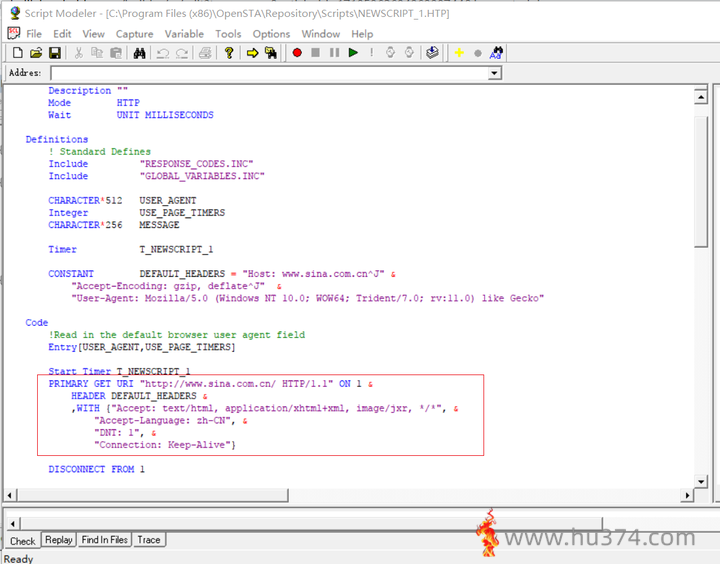Click the "Connection: Keep-Alive" header line
This screenshot has height=564, width=720.
click(x=165, y=445)
